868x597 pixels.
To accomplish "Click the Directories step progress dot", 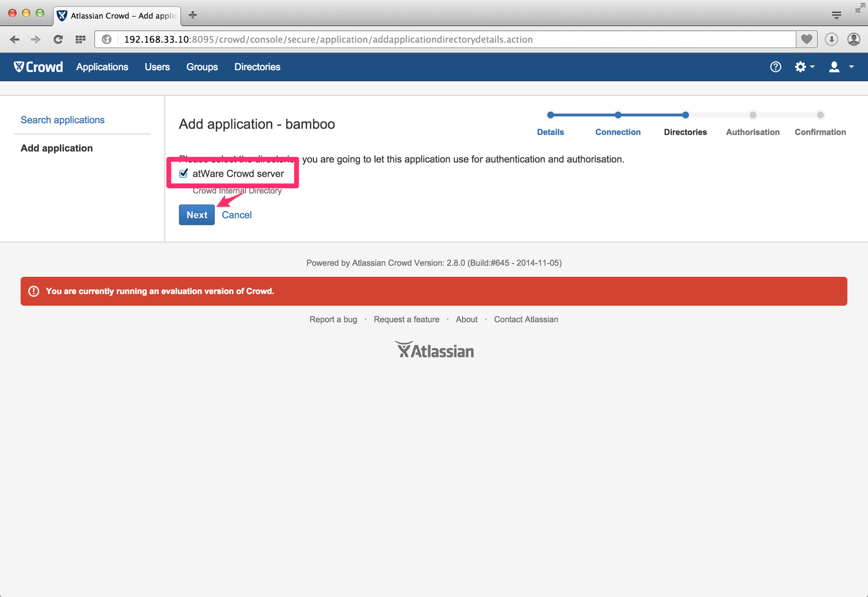I will 685,115.
